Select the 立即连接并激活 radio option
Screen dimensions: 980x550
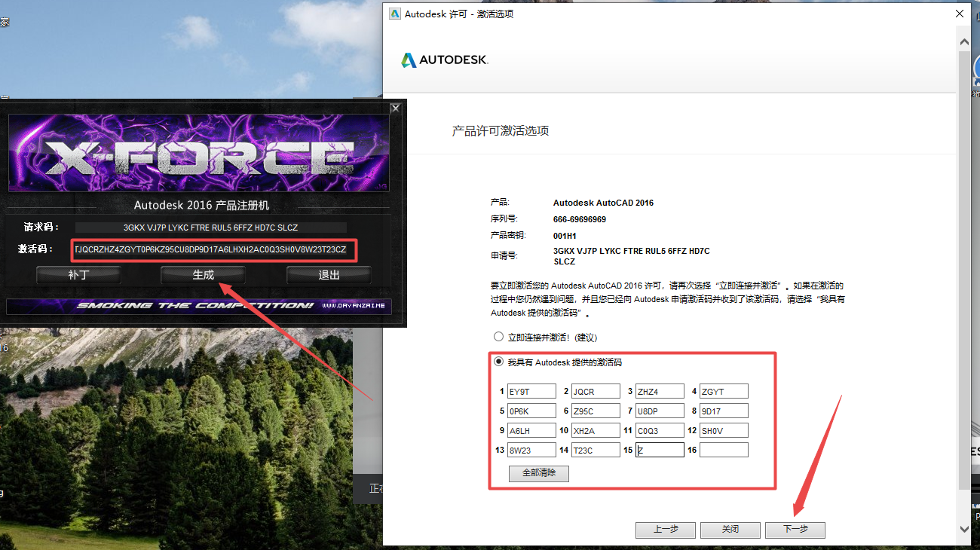tap(498, 337)
